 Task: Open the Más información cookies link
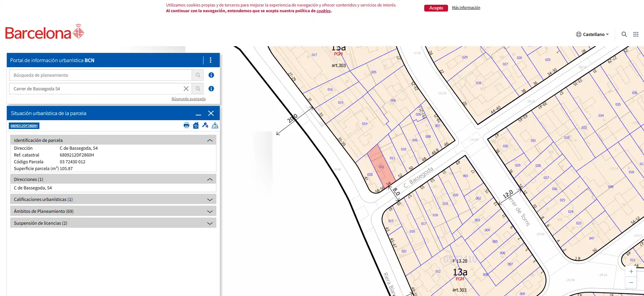466,7
